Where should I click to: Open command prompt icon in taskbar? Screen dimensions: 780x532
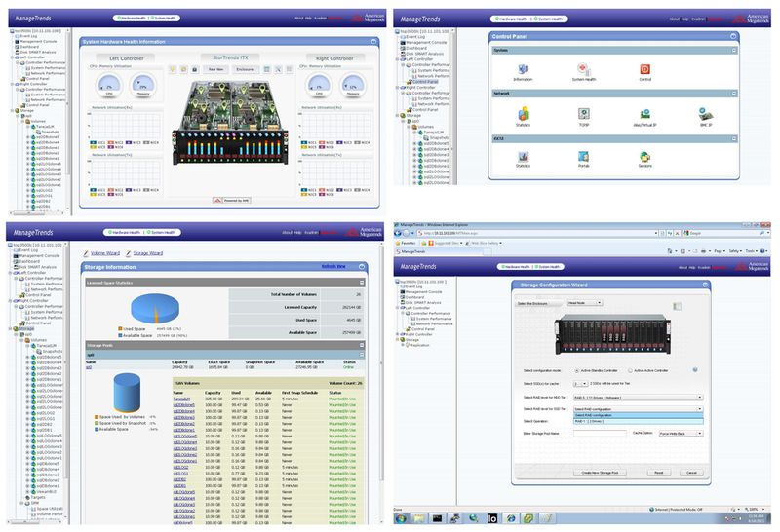[x=437, y=518]
